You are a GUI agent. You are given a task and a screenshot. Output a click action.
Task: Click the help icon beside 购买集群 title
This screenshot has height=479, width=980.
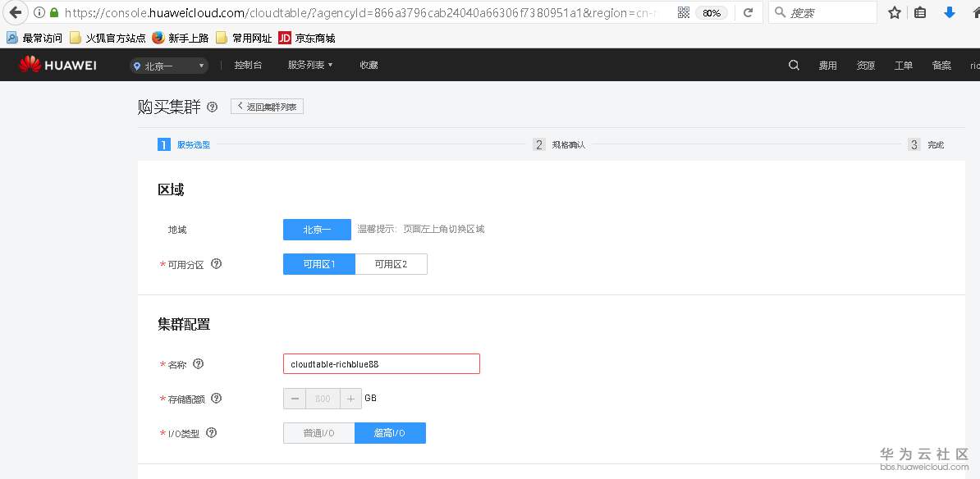pos(213,107)
